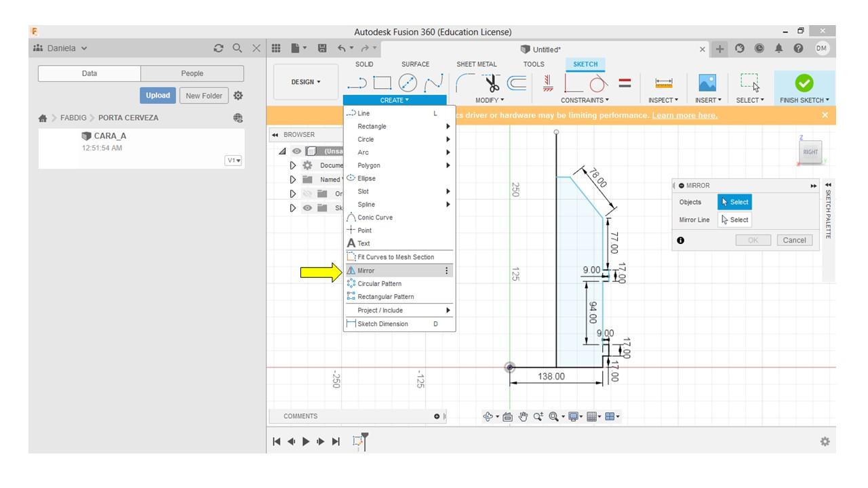Open the Daniela team dropdown

click(60, 48)
